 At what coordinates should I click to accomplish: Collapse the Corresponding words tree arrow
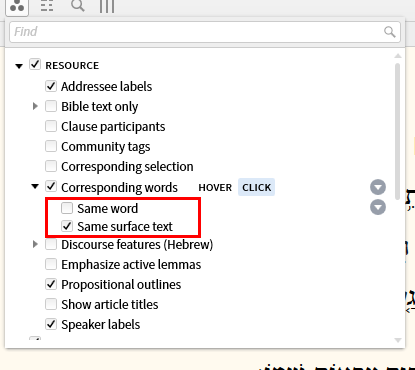pos(35,186)
